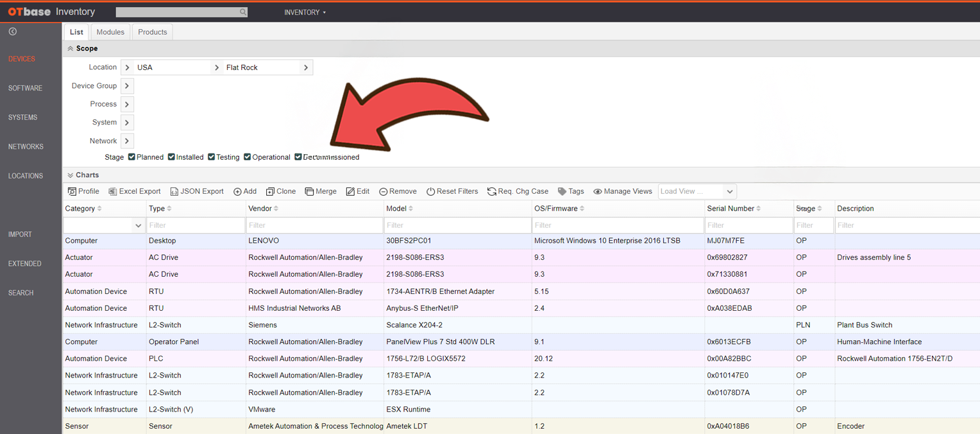Click the Tags icon

tap(562, 191)
